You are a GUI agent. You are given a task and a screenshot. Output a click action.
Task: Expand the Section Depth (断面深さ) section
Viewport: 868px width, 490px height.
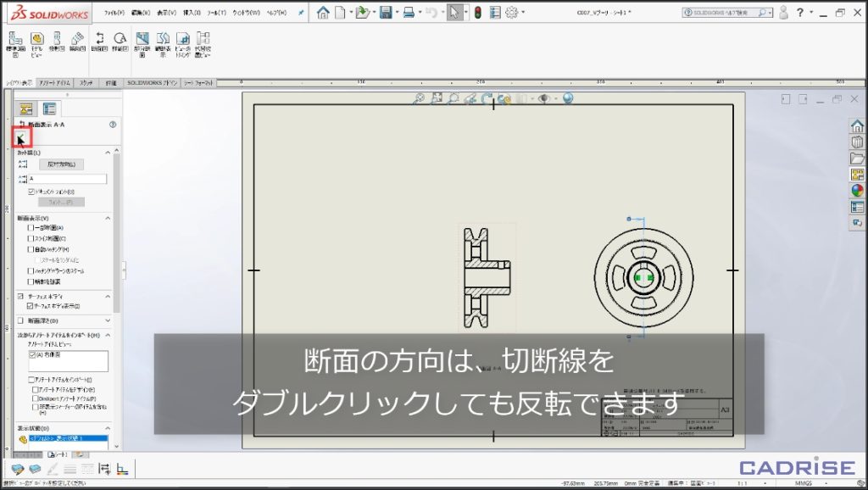point(108,321)
